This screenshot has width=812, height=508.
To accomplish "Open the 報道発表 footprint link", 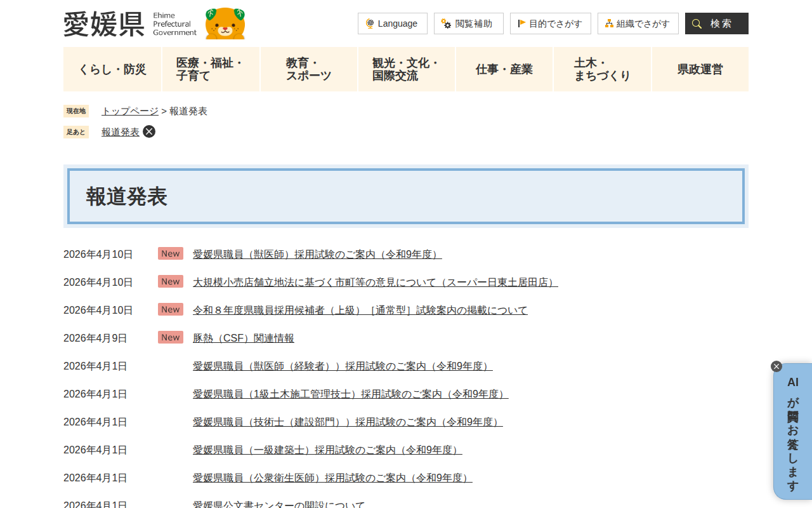I will [x=120, y=131].
